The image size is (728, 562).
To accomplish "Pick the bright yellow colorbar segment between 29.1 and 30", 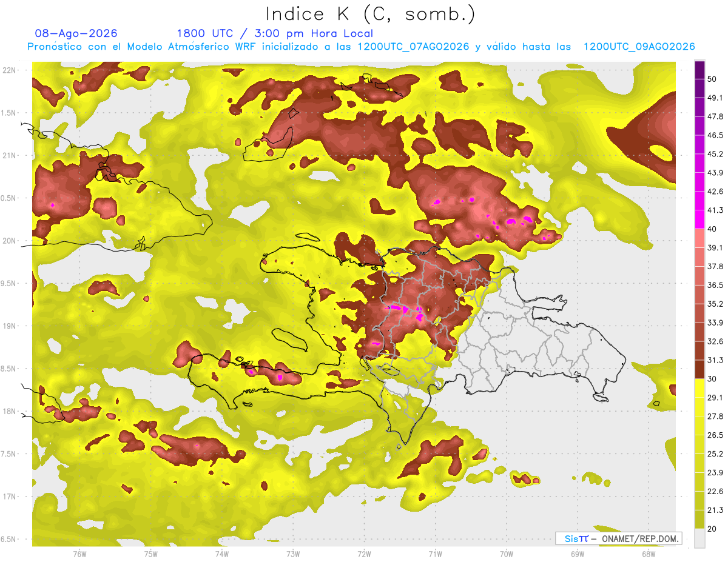I will (x=699, y=388).
